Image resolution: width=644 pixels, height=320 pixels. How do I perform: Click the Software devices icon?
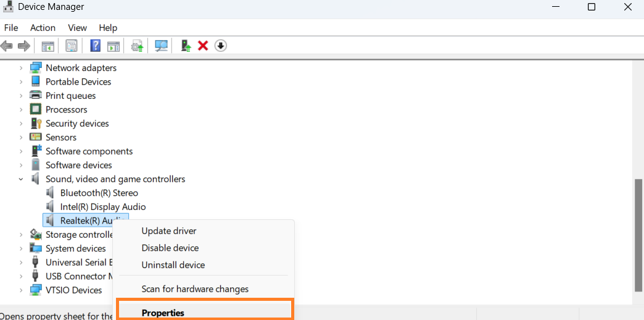coord(36,165)
